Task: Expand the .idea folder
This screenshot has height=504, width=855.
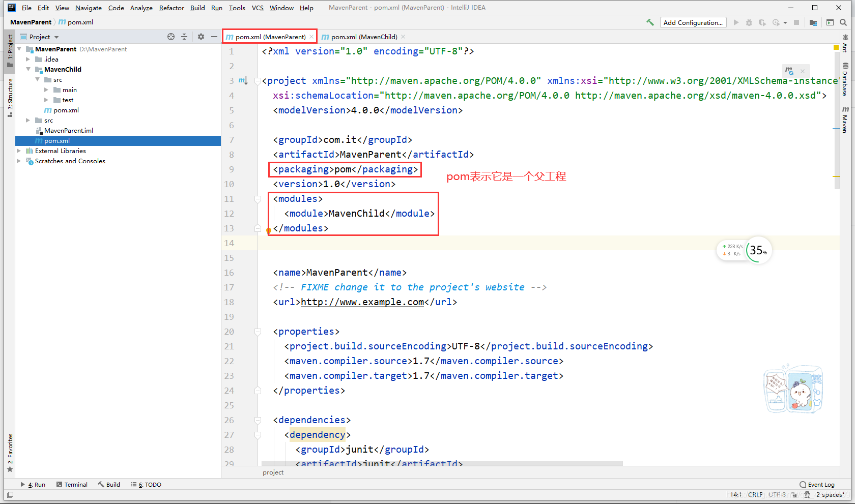Action: click(28, 60)
